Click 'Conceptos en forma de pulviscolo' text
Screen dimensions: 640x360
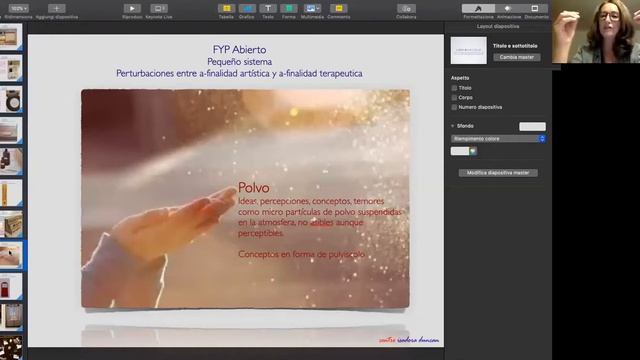coord(301,254)
